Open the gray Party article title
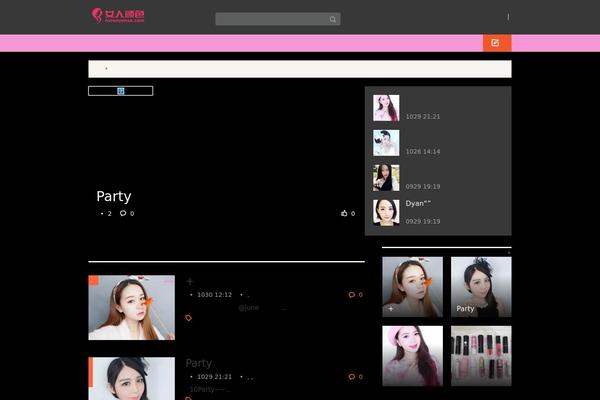600x400 pixels. (199, 363)
